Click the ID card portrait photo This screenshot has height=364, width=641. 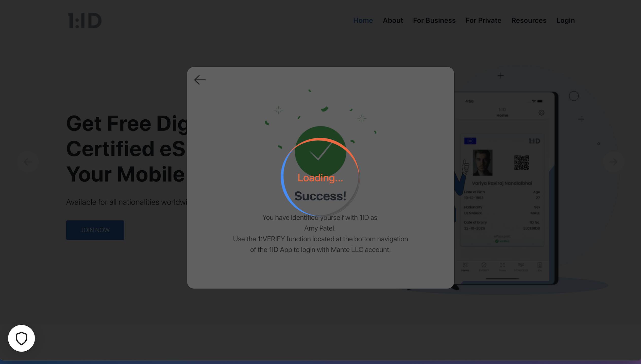point(482,163)
